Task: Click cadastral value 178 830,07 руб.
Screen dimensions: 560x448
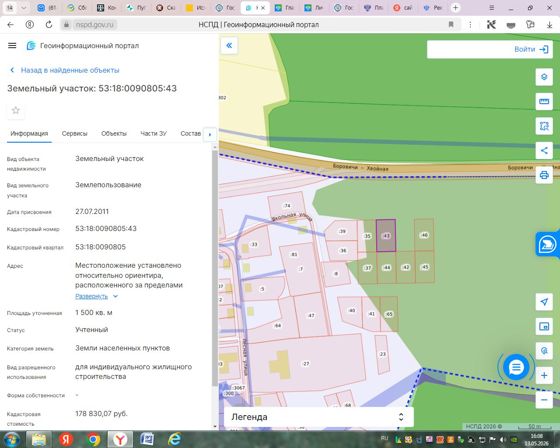Action: 101,414
